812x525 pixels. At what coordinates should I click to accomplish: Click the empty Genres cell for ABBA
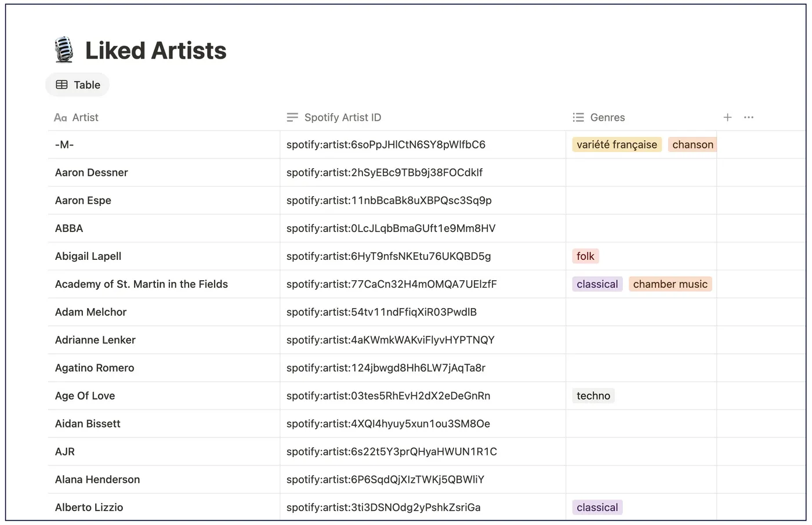coord(641,228)
